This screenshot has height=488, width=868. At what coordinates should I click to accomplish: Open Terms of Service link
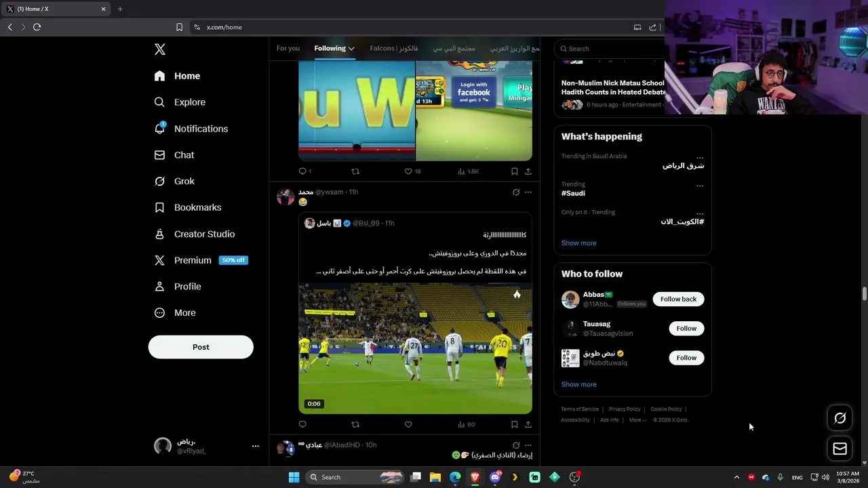click(580, 409)
